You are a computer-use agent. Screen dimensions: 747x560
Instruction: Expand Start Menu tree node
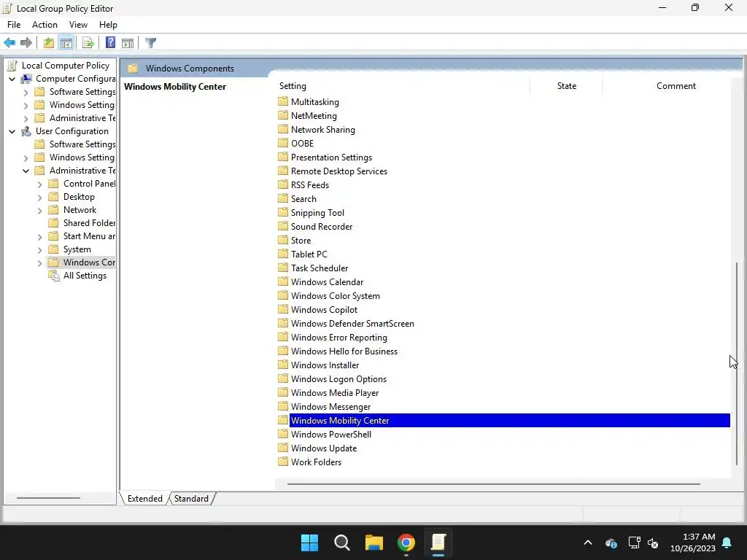[39, 237]
